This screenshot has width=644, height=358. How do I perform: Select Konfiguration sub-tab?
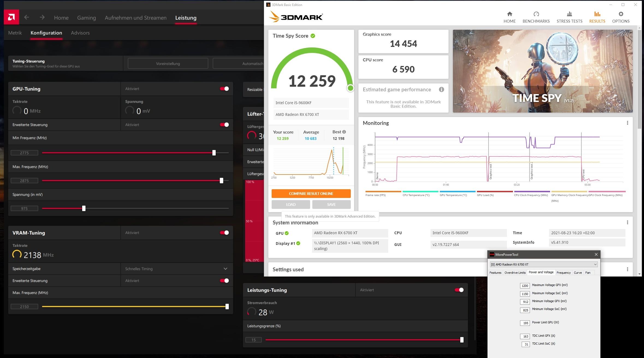46,33
